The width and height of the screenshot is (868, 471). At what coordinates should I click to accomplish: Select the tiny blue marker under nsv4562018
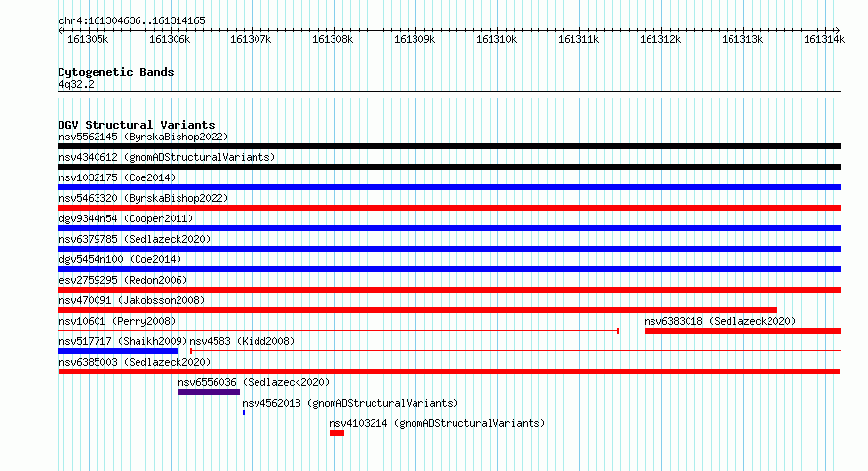point(244,412)
